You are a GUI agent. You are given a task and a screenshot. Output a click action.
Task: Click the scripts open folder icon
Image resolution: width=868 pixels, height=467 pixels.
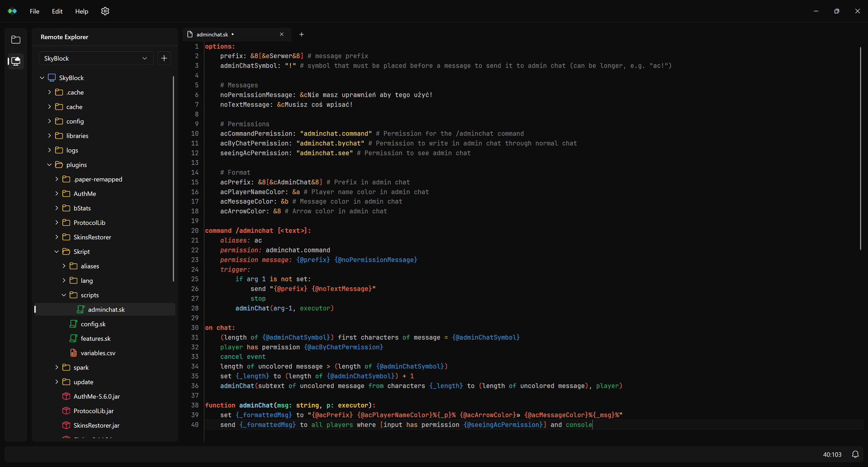pos(73,295)
